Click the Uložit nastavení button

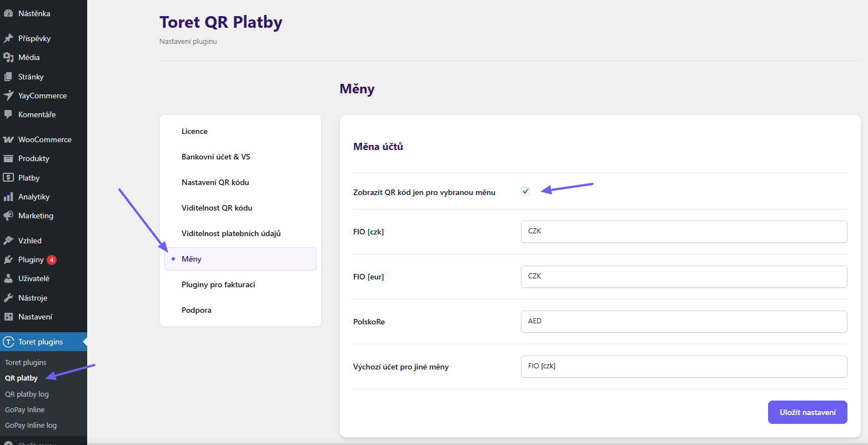point(807,412)
